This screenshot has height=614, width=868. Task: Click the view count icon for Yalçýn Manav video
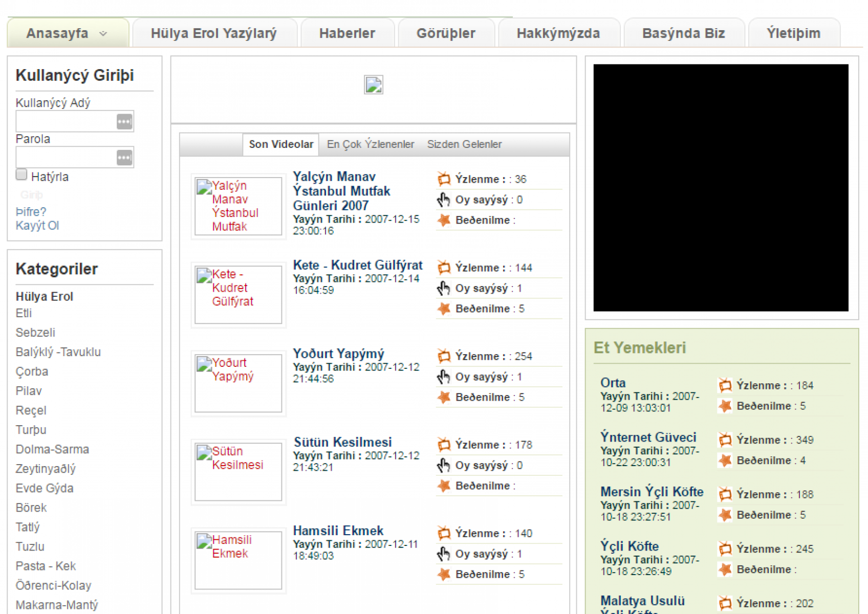pyautogui.click(x=444, y=179)
